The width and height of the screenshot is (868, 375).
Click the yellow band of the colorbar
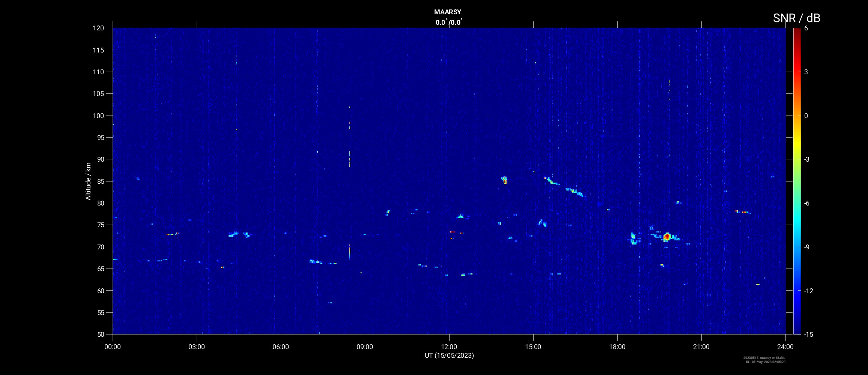[797, 144]
